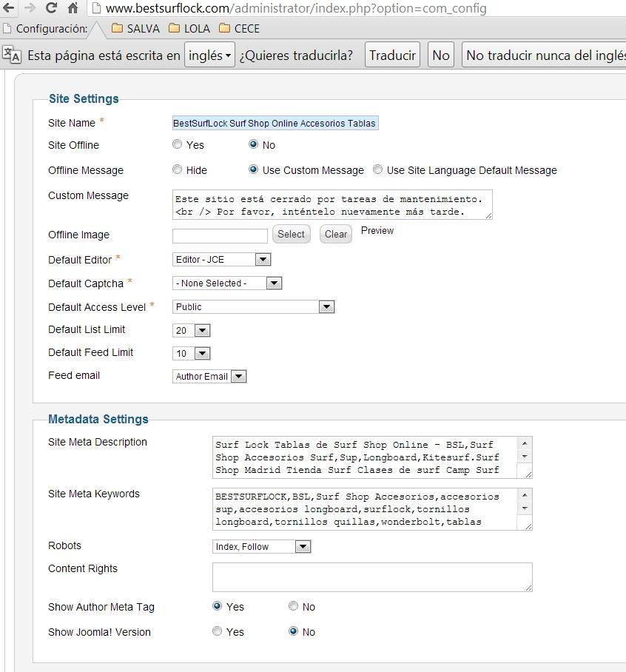Open the LOLA bookmarks folder
Screen dimensions: 626x672
[189, 28]
